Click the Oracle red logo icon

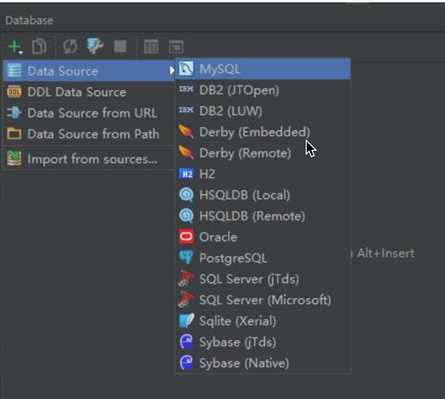click(x=186, y=237)
